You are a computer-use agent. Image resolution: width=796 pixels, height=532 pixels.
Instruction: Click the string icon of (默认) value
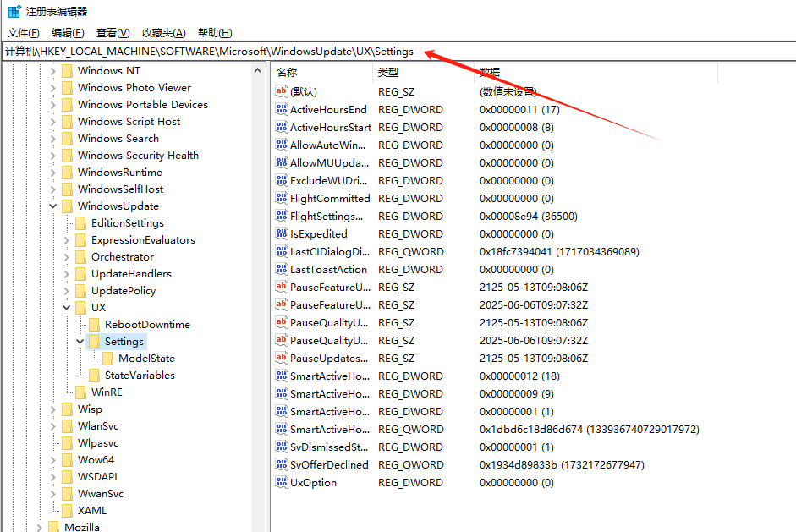coord(281,91)
